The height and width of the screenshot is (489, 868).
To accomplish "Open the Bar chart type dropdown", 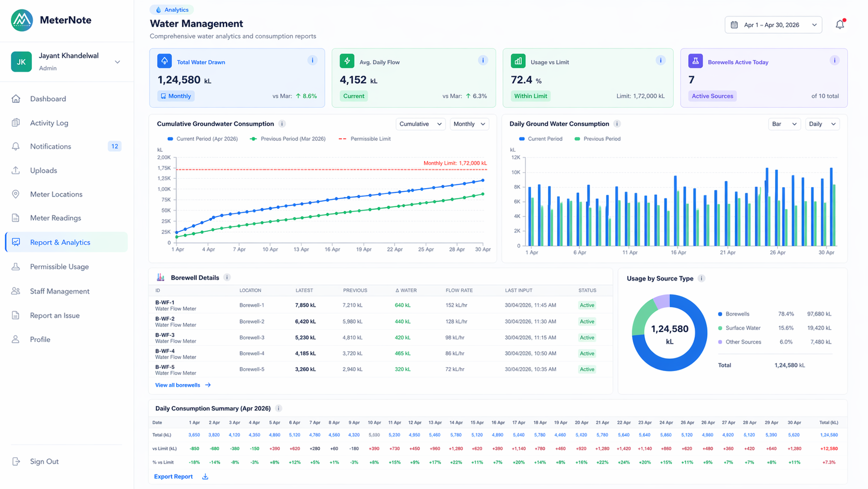I will (784, 124).
